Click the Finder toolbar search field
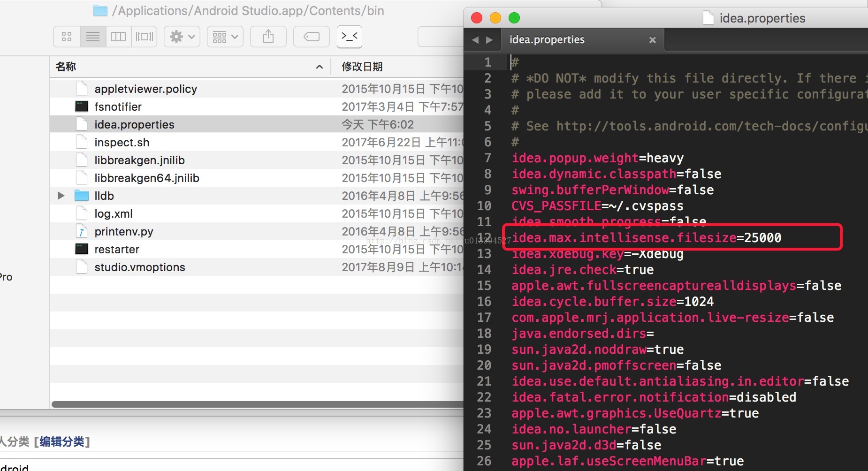Image resolution: width=868 pixels, height=471 pixels. pyautogui.click(x=441, y=37)
